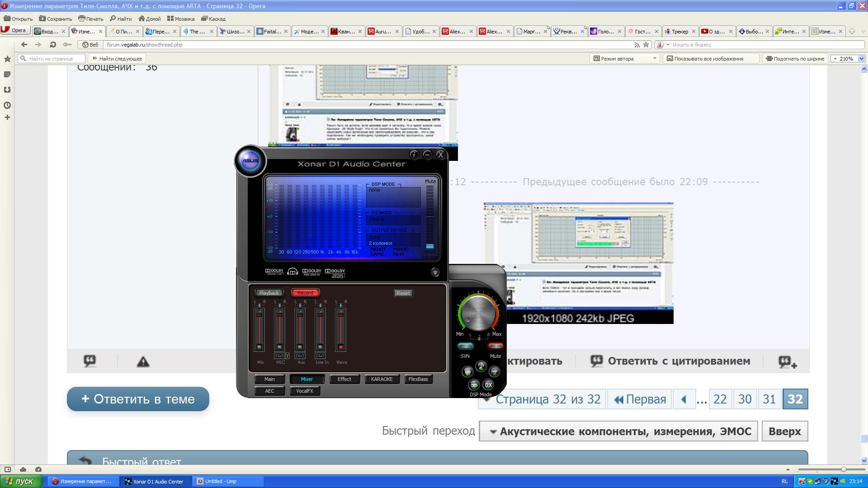This screenshot has height=488, width=868.
Task: Open the password wand key icon
Action: pyautogui.click(x=67, y=44)
